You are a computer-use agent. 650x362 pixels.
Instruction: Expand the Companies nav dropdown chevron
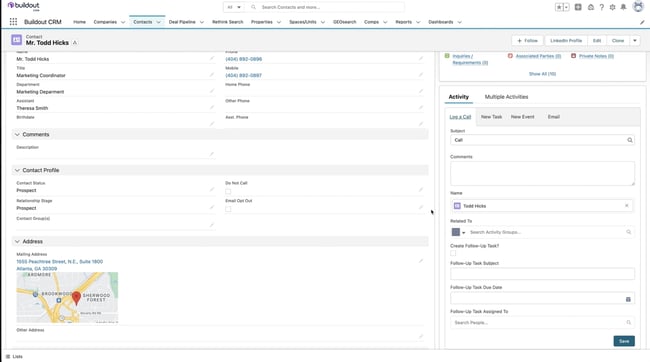(x=123, y=22)
